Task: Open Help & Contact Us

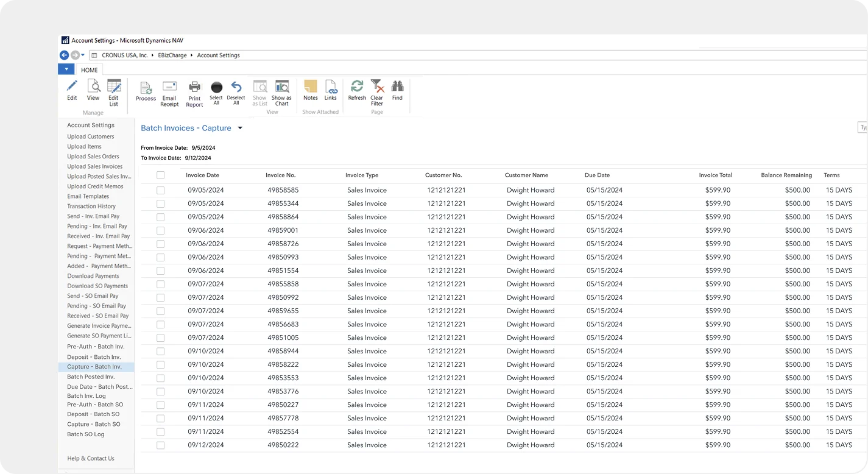Action: (x=91, y=459)
